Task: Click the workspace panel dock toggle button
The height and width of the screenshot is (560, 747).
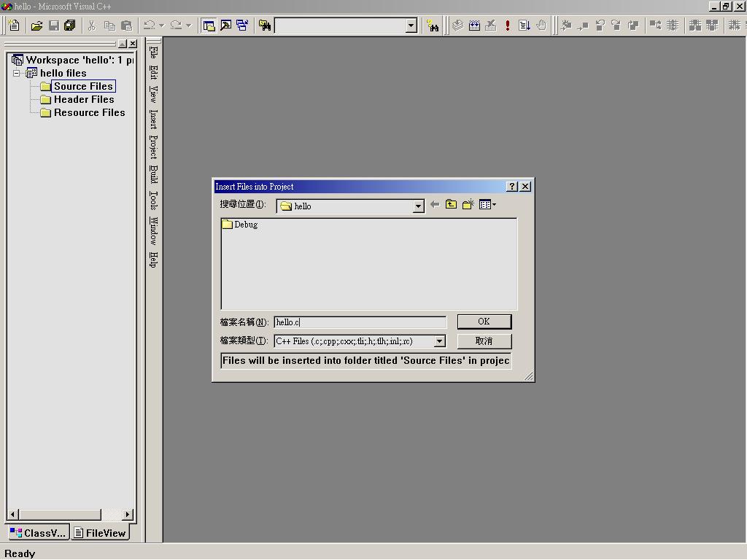Action: pyautogui.click(x=123, y=44)
